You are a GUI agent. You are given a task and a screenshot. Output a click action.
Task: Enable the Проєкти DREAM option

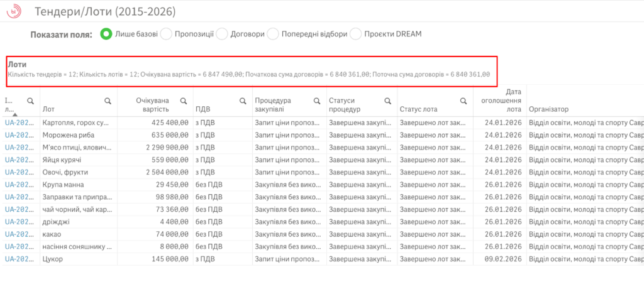tap(356, 34)
